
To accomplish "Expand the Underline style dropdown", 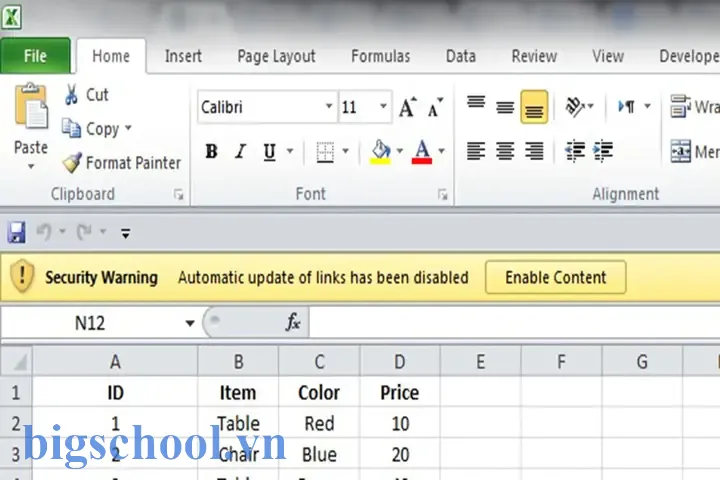I will [290, 151].
